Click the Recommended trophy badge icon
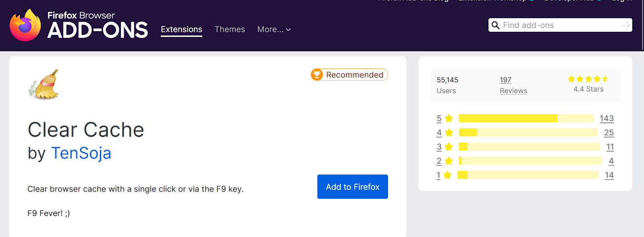 click(x=317, y=75)
